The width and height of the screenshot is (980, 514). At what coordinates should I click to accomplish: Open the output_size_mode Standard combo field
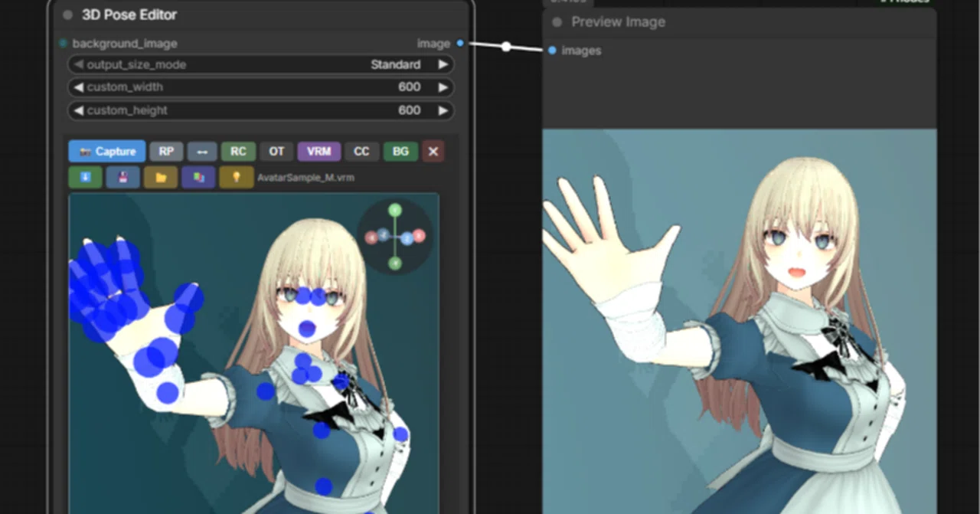[261, 64]
